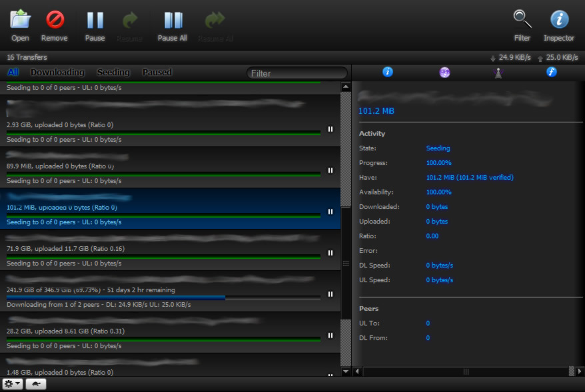Select the '28.2 GiB, uploaded 8.61 GiB' row

tap(170, 332)
